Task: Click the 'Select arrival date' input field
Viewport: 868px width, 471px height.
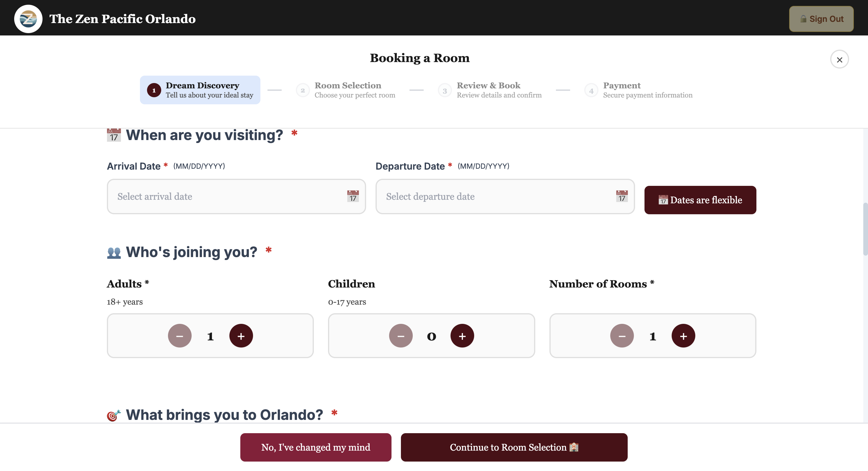Action: pyautogui.click(x=219, y=196)
